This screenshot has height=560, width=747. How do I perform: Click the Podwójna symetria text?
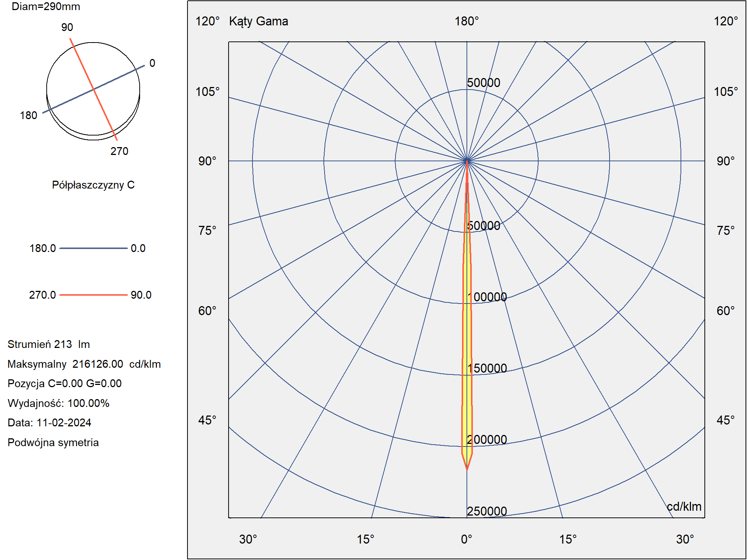[x=53, y=442]
